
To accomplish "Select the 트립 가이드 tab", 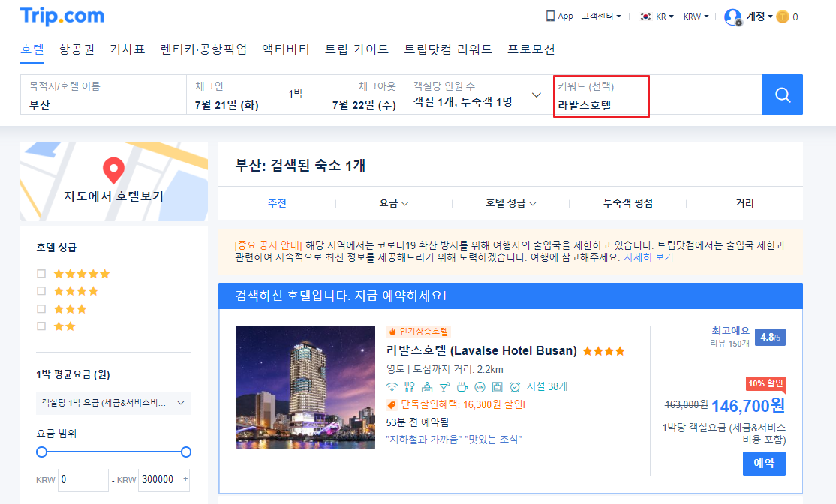I will pos(356,49).
